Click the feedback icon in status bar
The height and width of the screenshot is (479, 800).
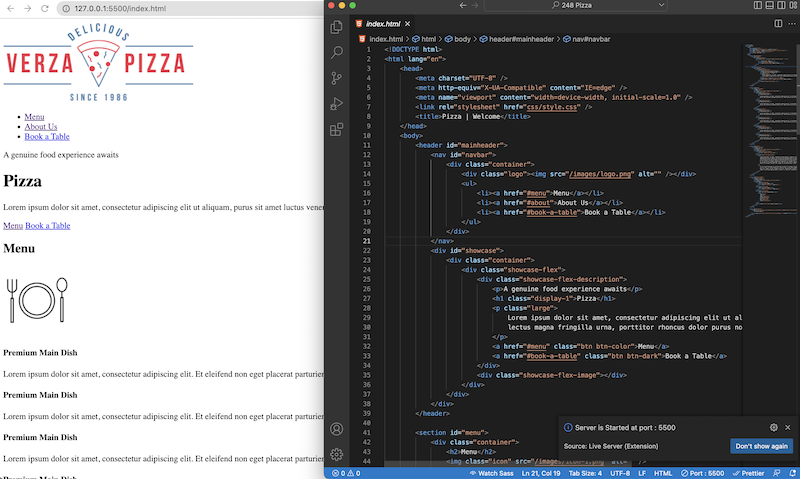[x=777, y=473]
